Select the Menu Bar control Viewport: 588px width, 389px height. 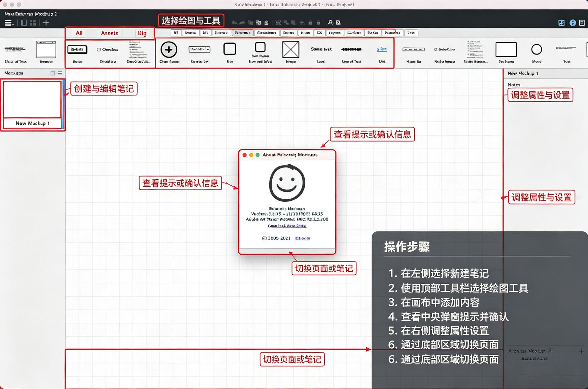(x=414, y=54)
